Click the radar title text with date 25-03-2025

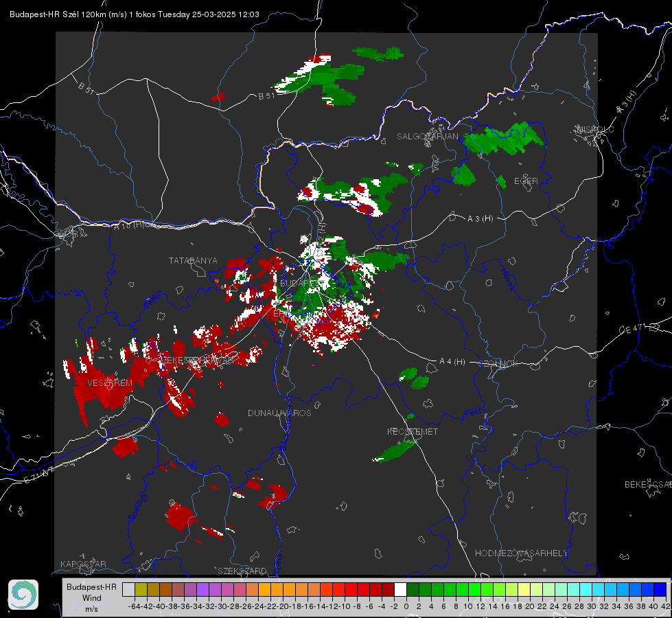(134, 14)
